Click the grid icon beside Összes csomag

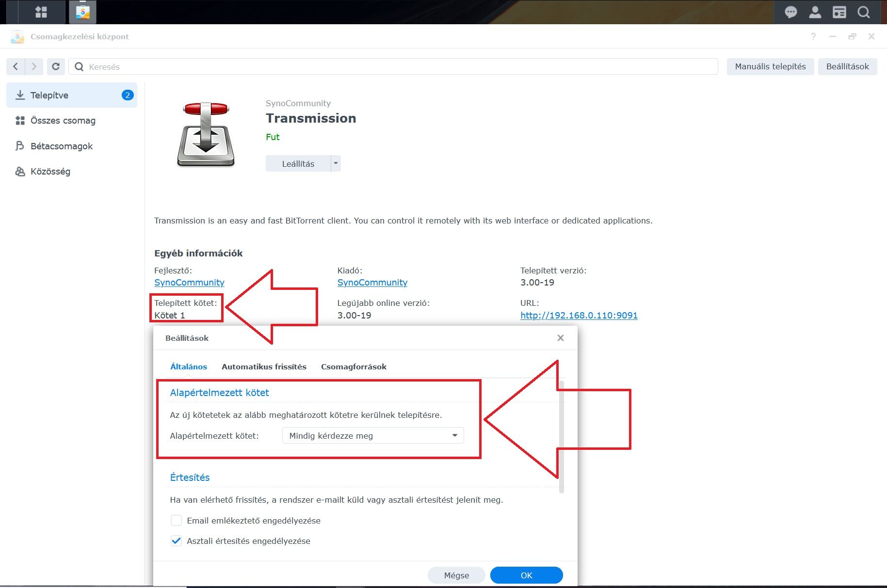[x=20, y=120]
